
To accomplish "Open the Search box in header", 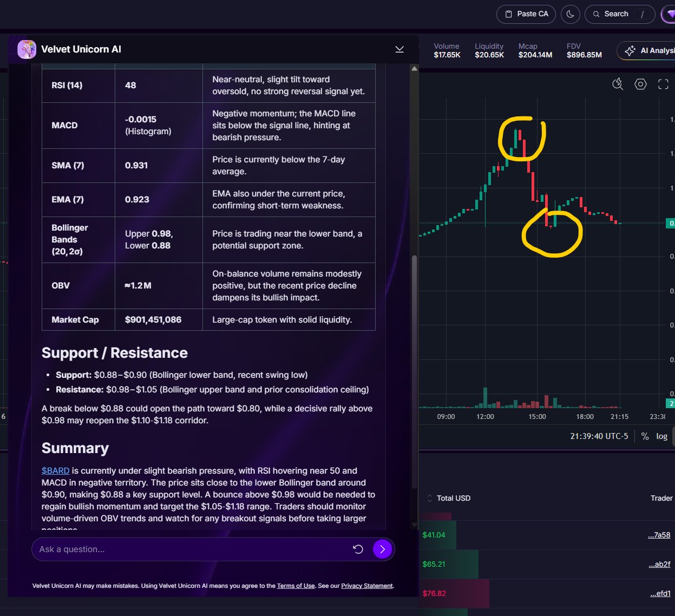I will 620,14.
